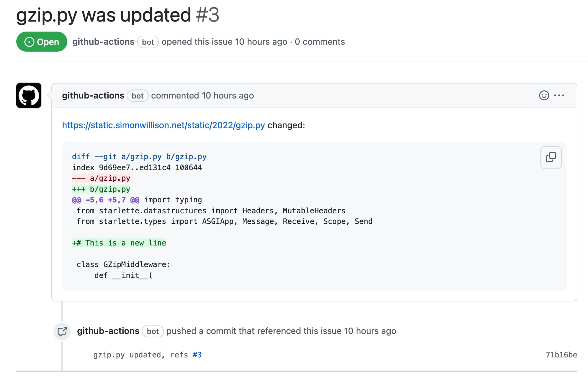Click the github-actions username in the comment header
Screen dimensions: 588x379
(93, 95)
